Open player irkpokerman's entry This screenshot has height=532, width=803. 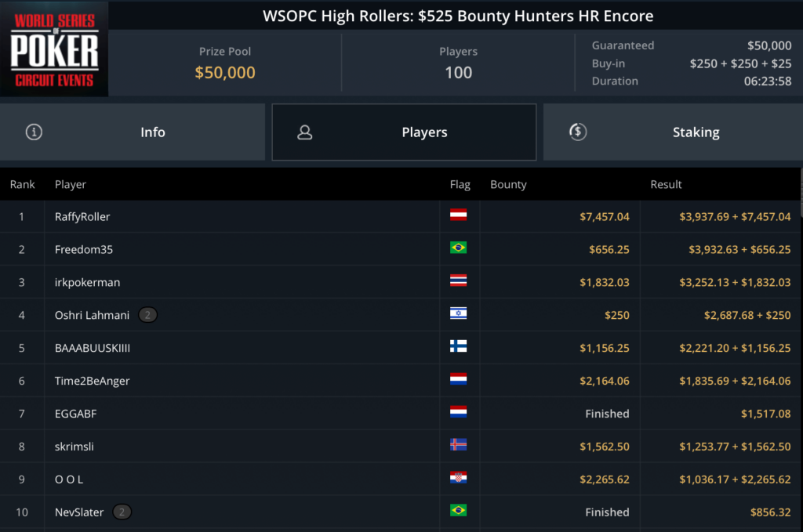[x=87, y=282]
